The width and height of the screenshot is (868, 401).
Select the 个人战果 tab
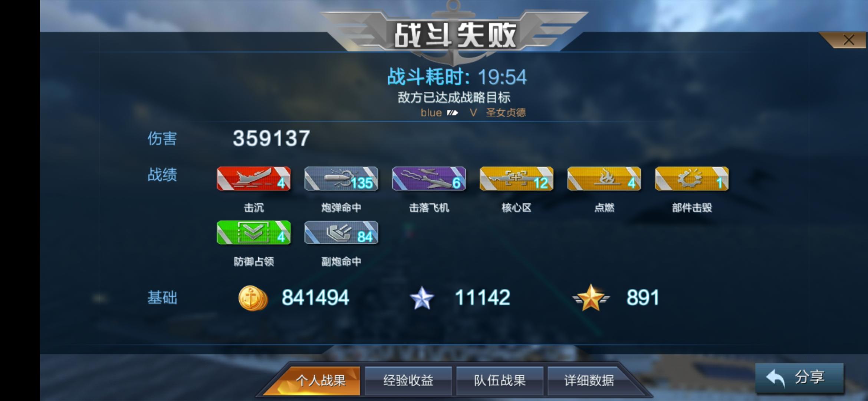320,381
